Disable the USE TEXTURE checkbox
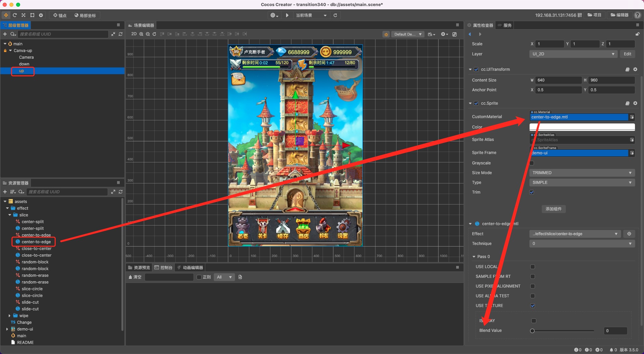 (x=533, y=306)
